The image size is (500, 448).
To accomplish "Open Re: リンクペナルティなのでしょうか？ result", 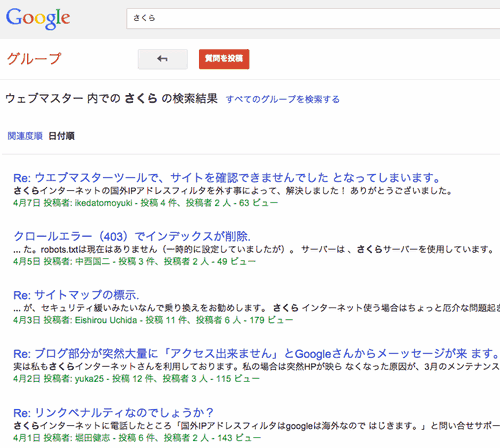I will point(113,413).
